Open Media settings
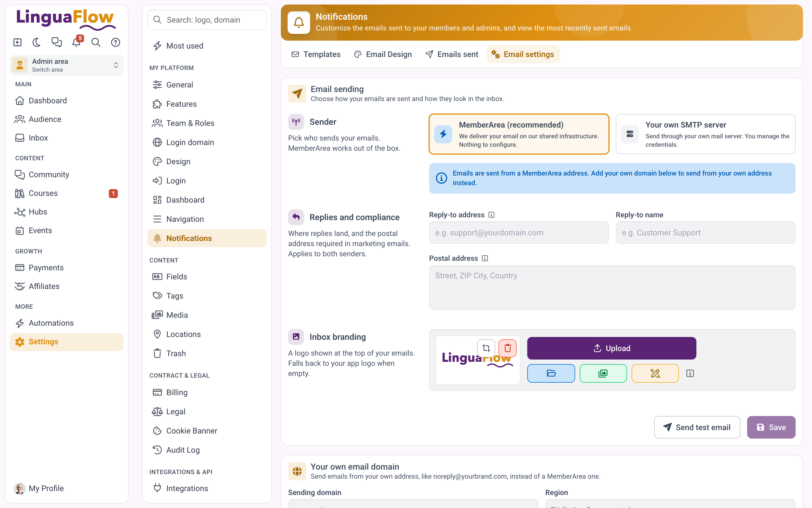 click(x=207, y=315)
